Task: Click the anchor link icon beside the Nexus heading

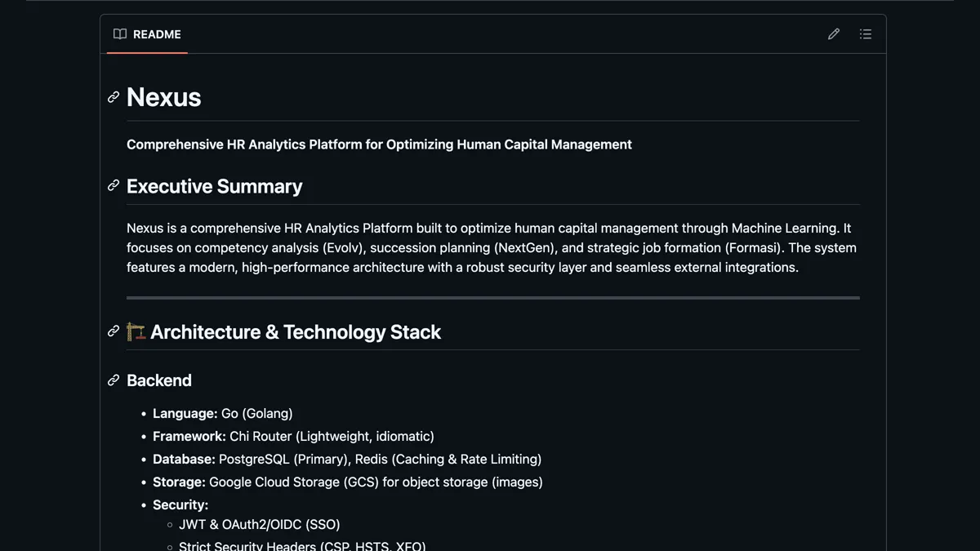Action: (113, 96)
